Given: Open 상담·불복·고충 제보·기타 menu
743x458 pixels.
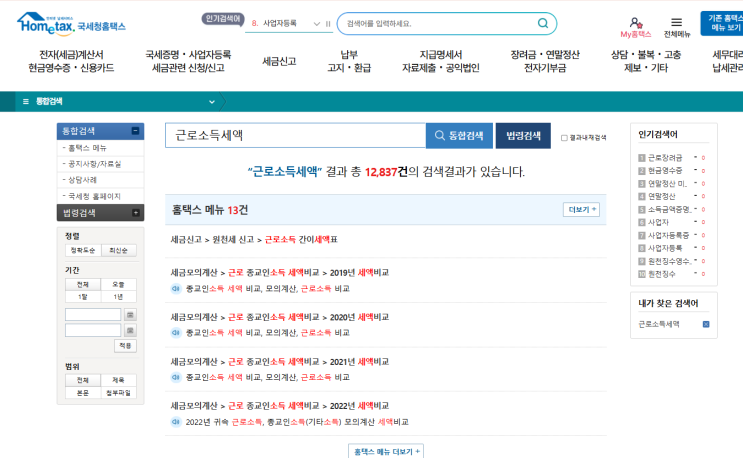Looking at the screenshot, I should pyautogui.click(x=646, y=61).
